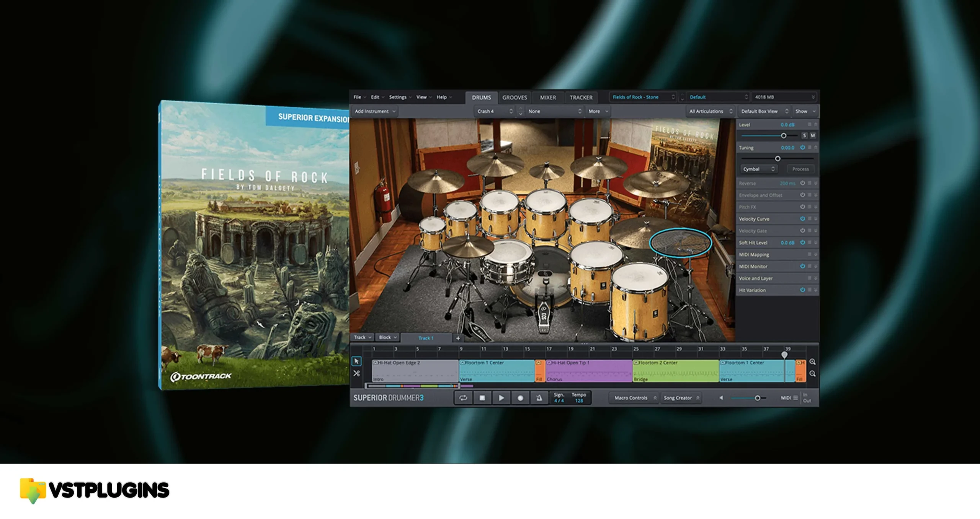Enable the Velocity Gate power button
980x519 pixels.
(802, 231)
